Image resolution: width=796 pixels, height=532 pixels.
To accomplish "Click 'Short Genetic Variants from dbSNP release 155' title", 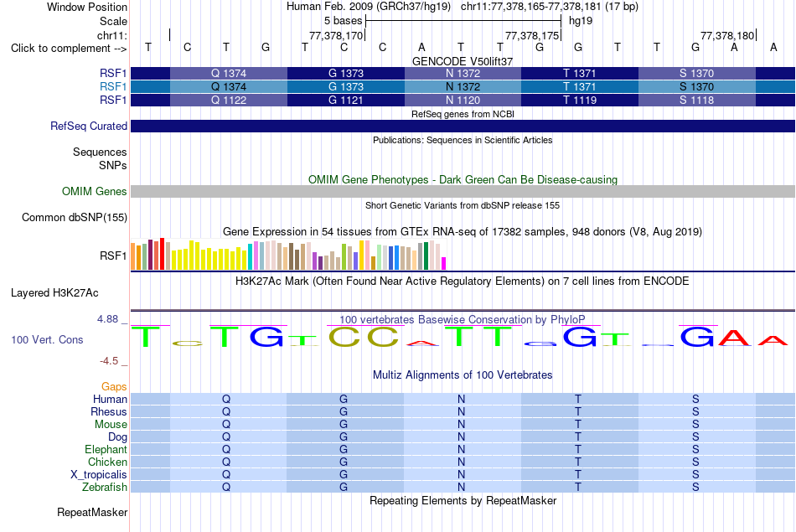I will [x=463, y=205].
